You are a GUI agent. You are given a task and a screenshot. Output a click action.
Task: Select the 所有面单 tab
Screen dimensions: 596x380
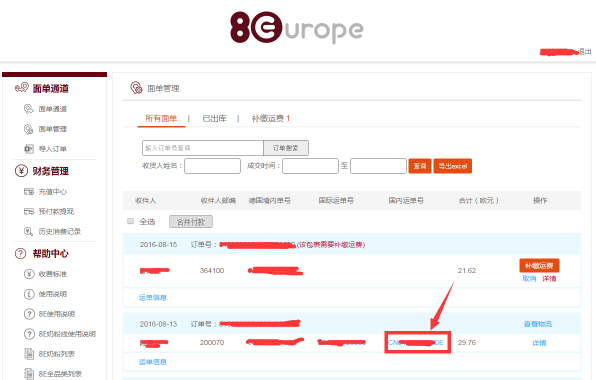[161, 119]
